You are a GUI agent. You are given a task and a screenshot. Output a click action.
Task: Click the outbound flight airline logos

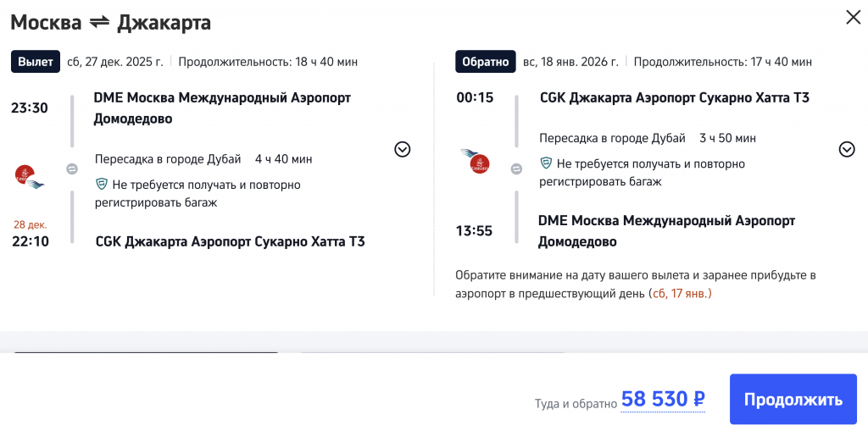30,176
